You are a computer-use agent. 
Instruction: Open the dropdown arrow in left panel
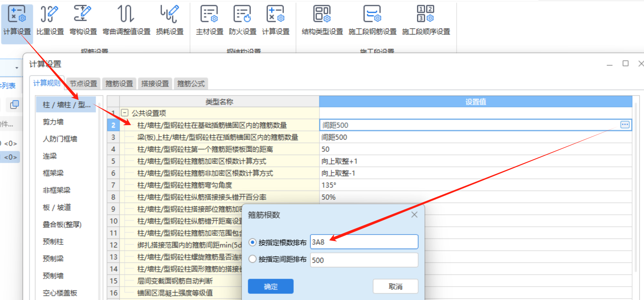[x=16, y=68]
